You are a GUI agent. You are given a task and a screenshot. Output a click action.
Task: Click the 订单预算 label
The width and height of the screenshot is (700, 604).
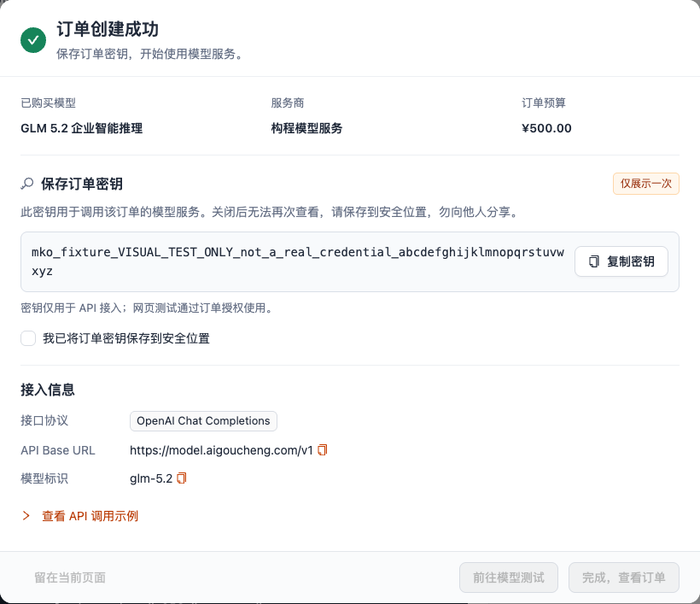[544, 103]
